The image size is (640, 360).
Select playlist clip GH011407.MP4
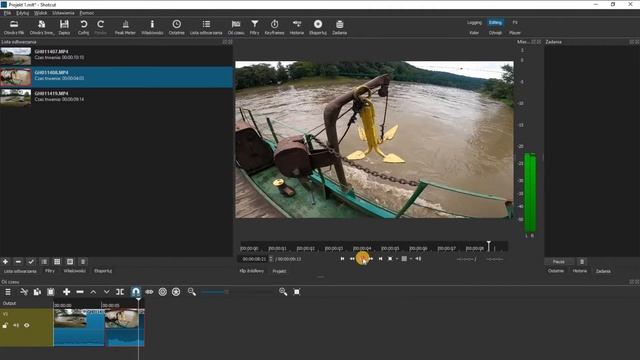pos(116,56)
